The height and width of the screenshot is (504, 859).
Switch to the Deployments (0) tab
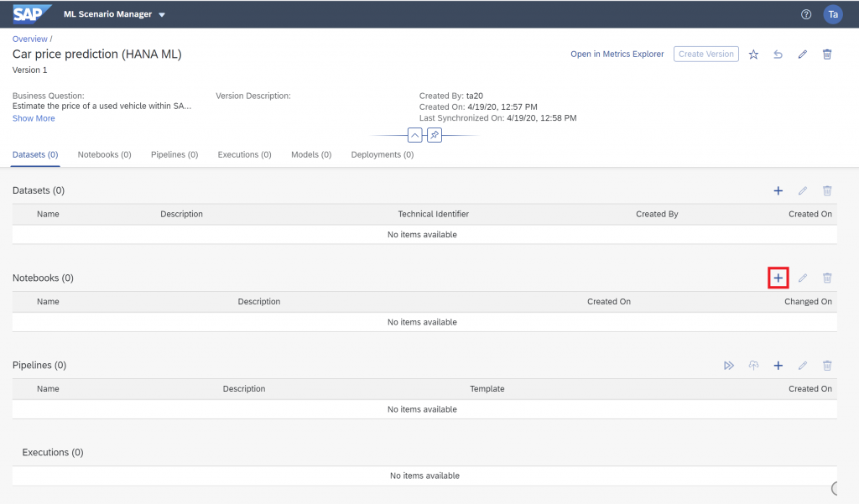tap(383, 154)
